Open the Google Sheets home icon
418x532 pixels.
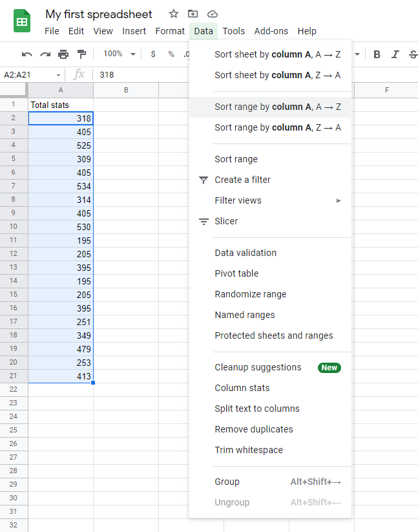(x=23, y=21)
